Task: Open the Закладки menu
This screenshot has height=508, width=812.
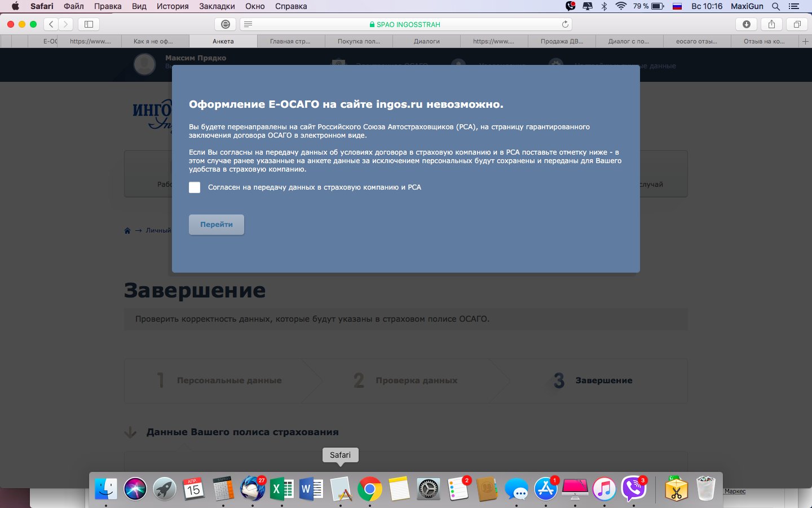Action: tap(217, 6)
